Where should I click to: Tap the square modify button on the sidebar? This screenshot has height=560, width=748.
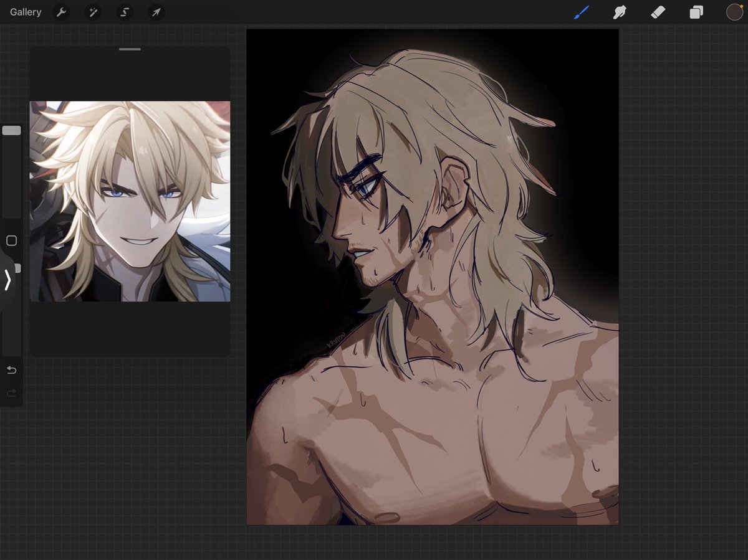pos(11,240)
